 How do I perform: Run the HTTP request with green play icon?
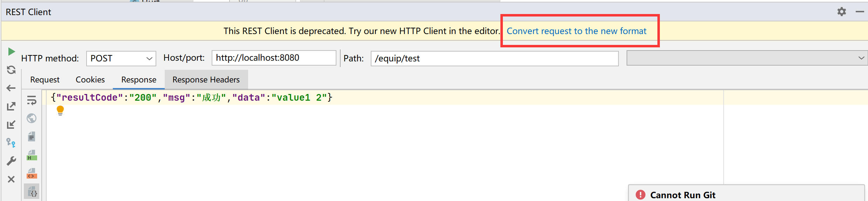[11, 52]
